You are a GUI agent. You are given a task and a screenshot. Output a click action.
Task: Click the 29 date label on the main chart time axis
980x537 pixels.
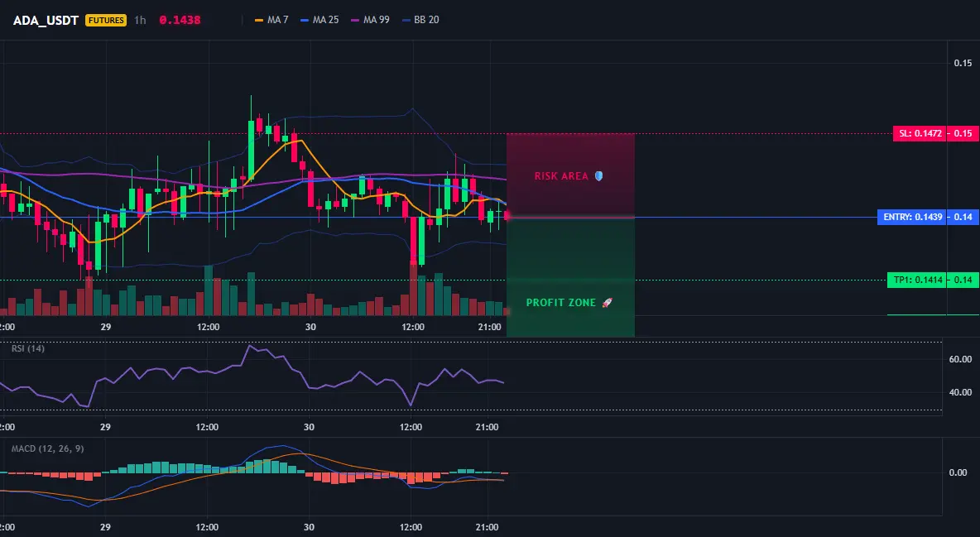tap(106, 327)
